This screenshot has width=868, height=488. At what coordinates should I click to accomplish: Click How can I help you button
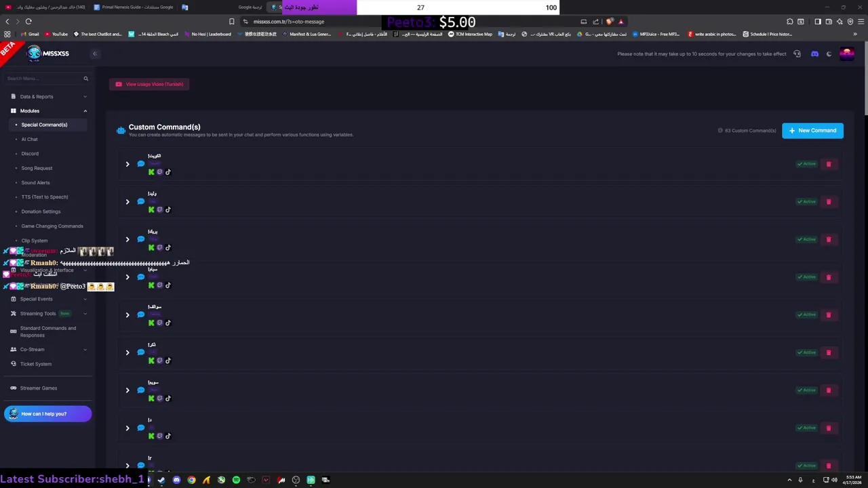[x=47, y=414]
